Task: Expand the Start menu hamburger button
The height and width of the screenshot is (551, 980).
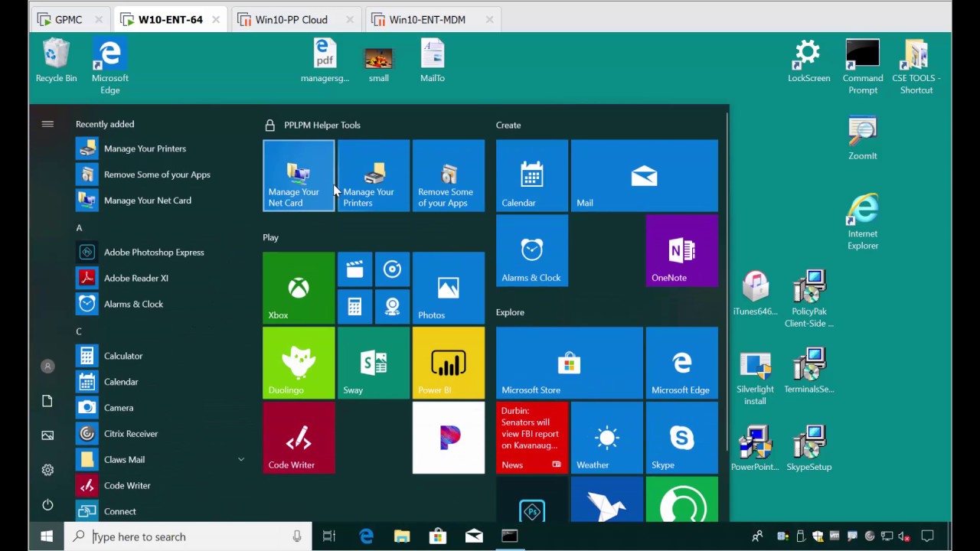Action: (x=47, y=124)
